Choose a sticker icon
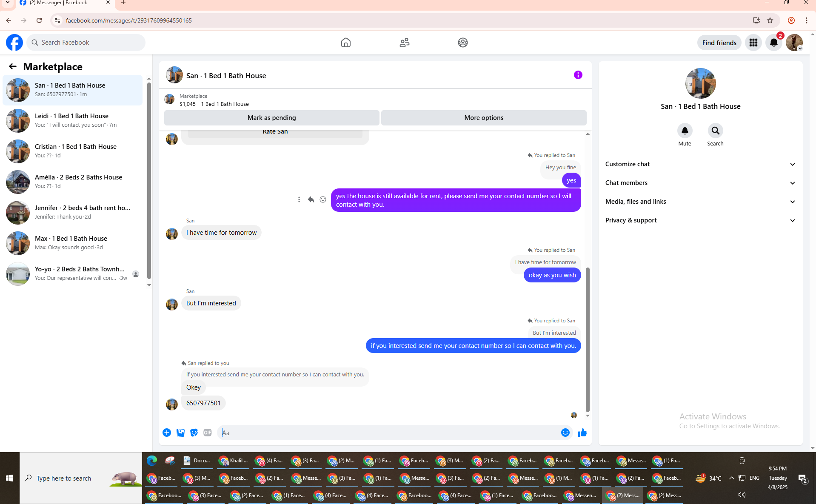Screen dimensions: 816x504 (x=194, y=433)
